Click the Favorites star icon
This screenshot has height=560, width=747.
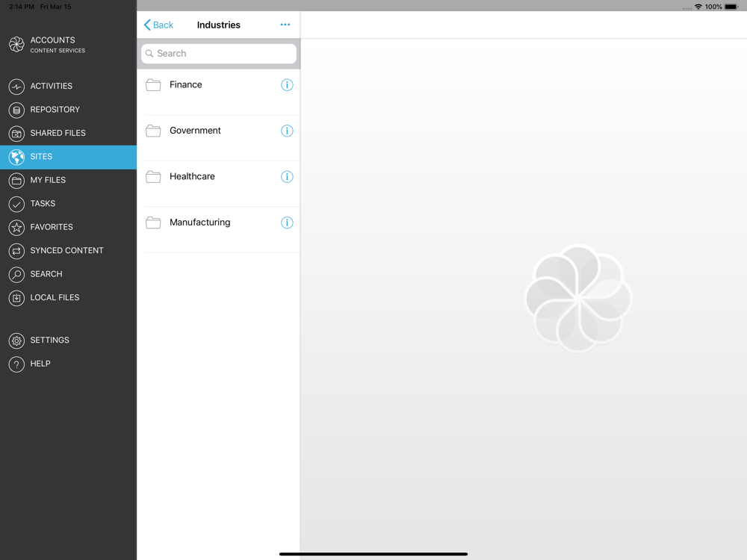click(16, 227)
